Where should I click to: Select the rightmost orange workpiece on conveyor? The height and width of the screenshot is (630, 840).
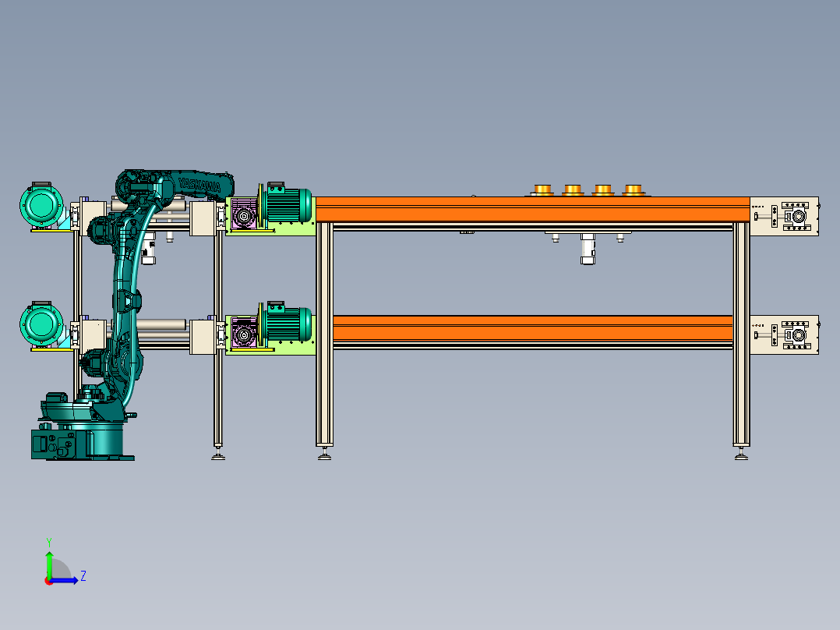coord(634,189)
